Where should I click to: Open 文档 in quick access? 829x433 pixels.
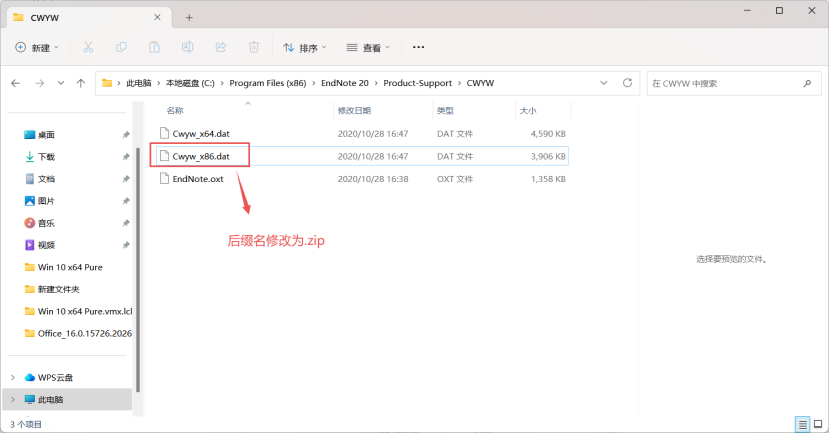click(x=46, y=179)
